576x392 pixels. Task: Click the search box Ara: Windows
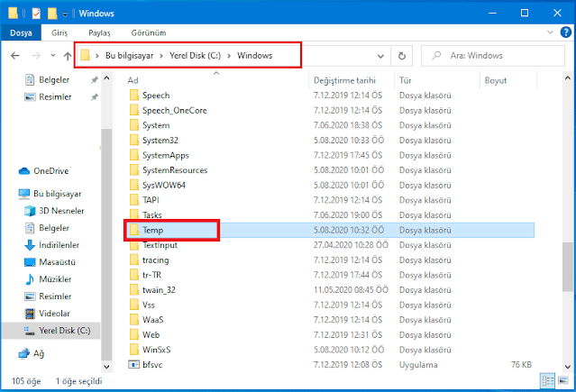coord(493,56)
